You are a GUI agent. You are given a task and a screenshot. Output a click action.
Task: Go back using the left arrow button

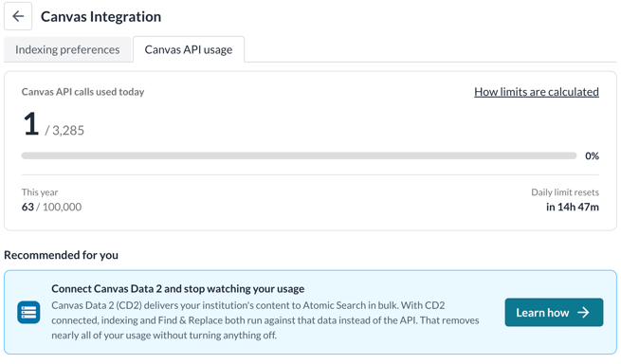coord(18,16)
